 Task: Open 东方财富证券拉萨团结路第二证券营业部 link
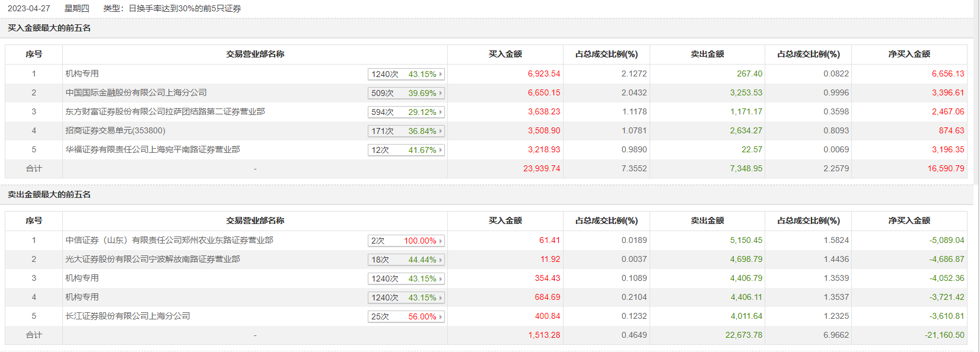pos(165,112)
